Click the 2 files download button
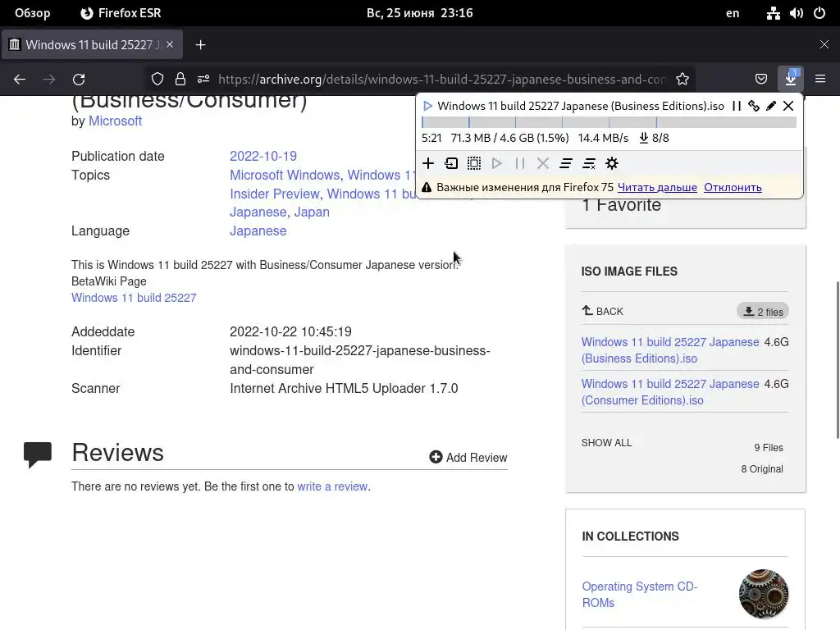This screenshot has height=630, width=840. [763, 311]
